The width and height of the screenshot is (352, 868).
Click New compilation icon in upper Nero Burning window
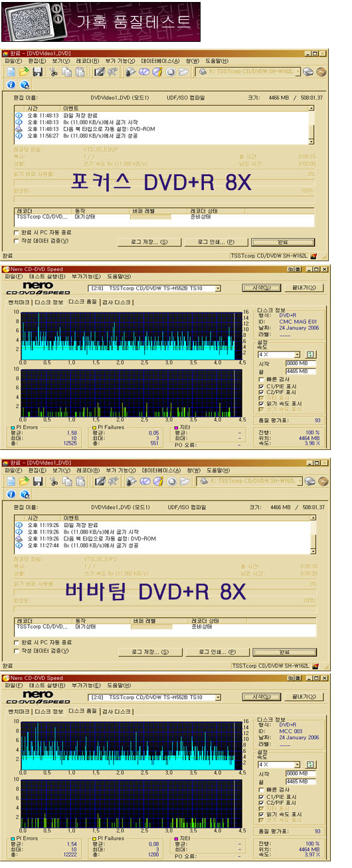pos(11,71)
